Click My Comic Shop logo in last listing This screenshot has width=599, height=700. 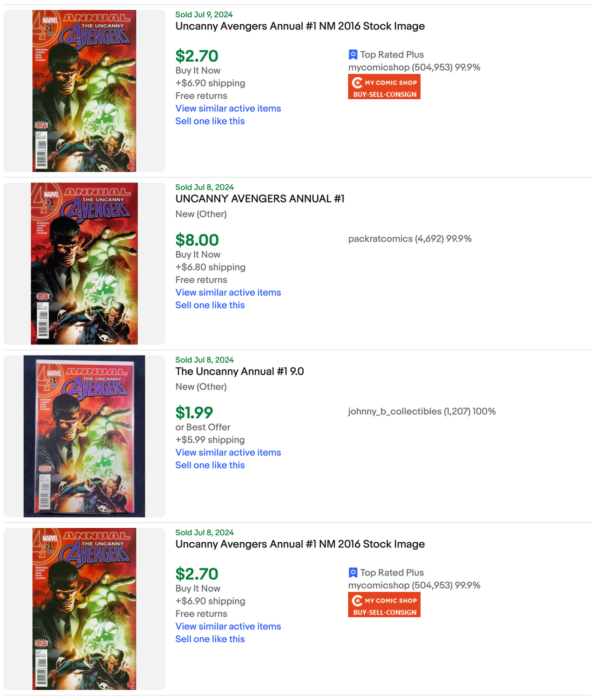pos(384,605)
